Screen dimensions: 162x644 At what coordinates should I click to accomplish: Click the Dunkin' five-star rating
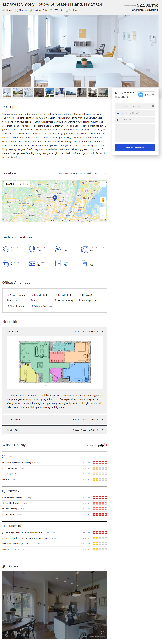(x=100, y=479)
